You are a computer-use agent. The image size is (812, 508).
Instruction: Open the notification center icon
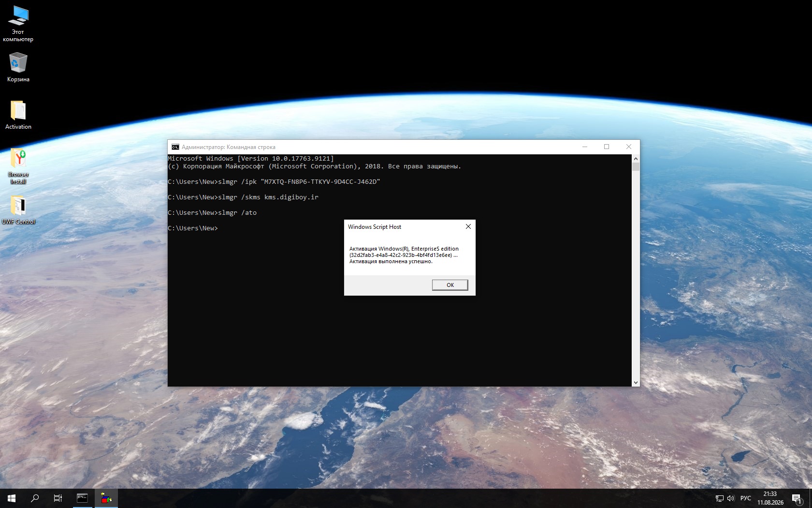(x=797, y=498)
